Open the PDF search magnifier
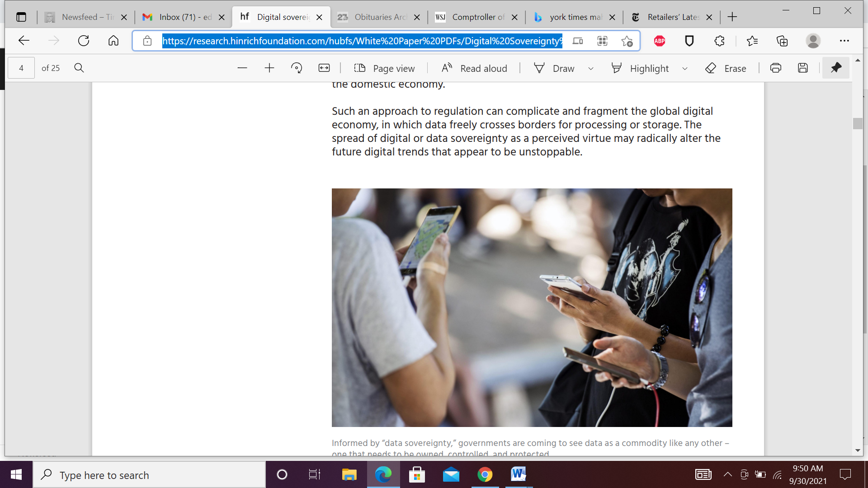 79,68
